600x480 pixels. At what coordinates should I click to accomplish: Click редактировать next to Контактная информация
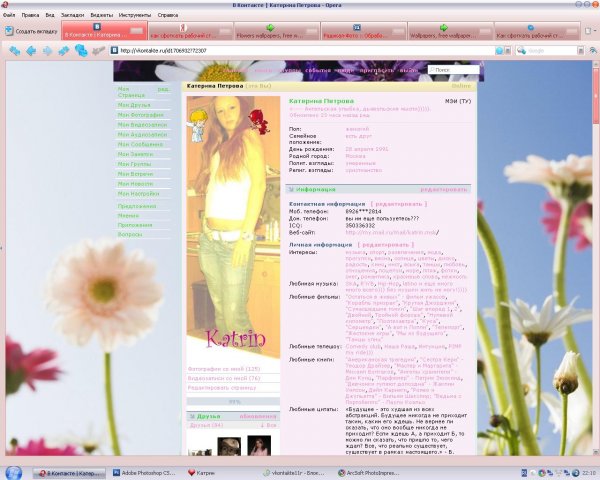coord(399,204)
